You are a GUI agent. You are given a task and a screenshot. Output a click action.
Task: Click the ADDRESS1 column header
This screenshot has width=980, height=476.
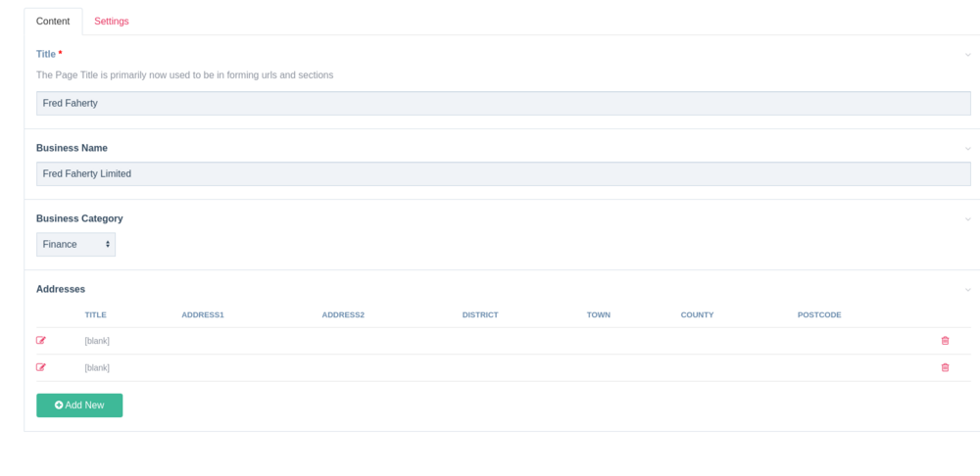pyautogui.click(x=203, y=315)
